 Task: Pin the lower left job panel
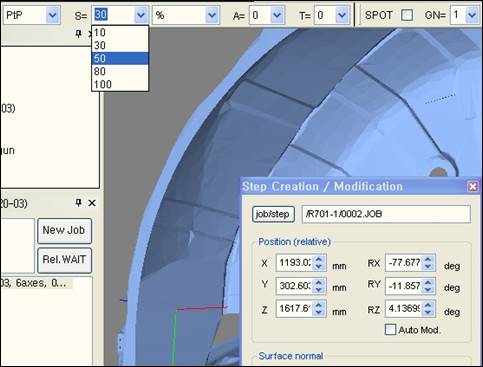click(78, 203)
